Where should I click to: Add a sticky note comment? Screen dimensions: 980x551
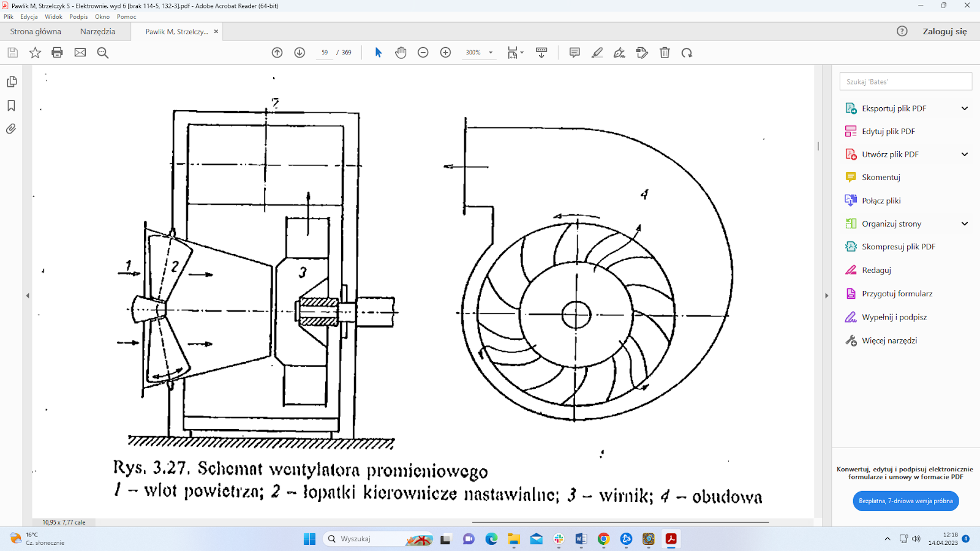pyautogui.click(x=575, y=53)
